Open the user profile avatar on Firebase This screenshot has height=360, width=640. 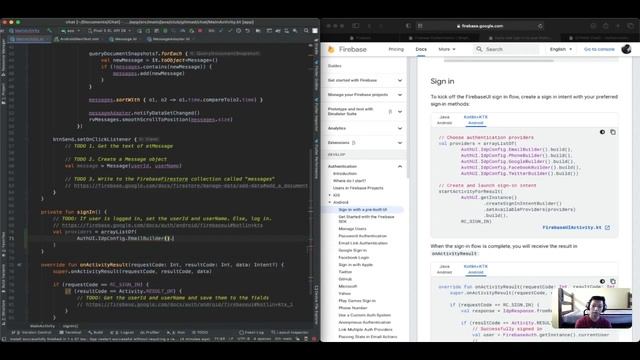(626, 49)
